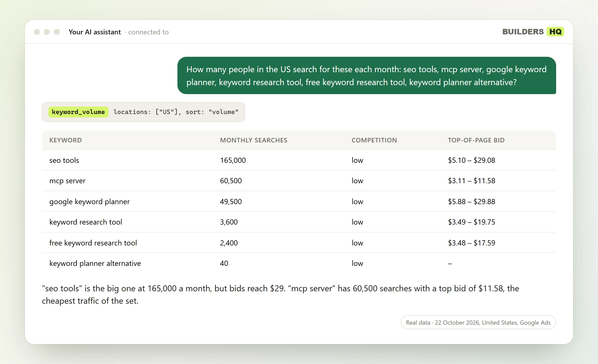
Task: Click the BUILDERS HQ logo
Action: click(533, 32)
